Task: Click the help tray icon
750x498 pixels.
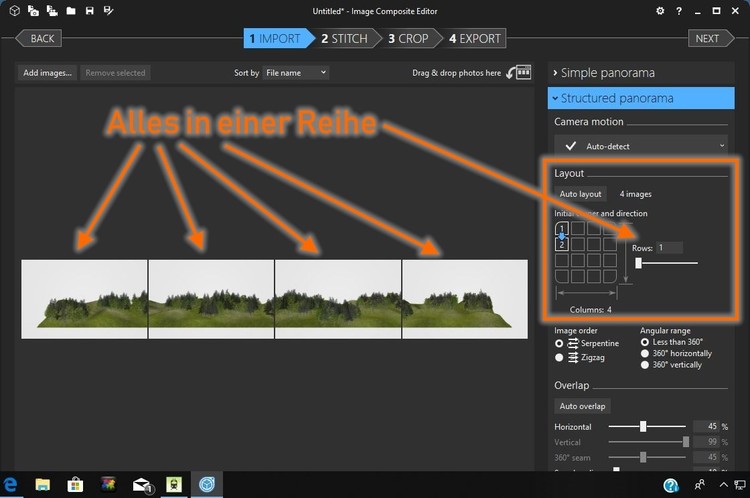Action: 671,486
